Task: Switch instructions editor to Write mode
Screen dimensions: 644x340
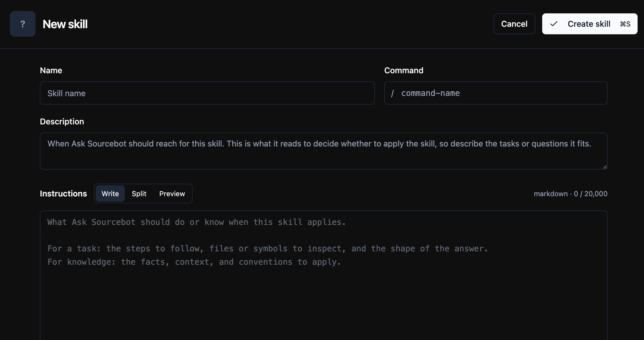Action: coord(110,194)
